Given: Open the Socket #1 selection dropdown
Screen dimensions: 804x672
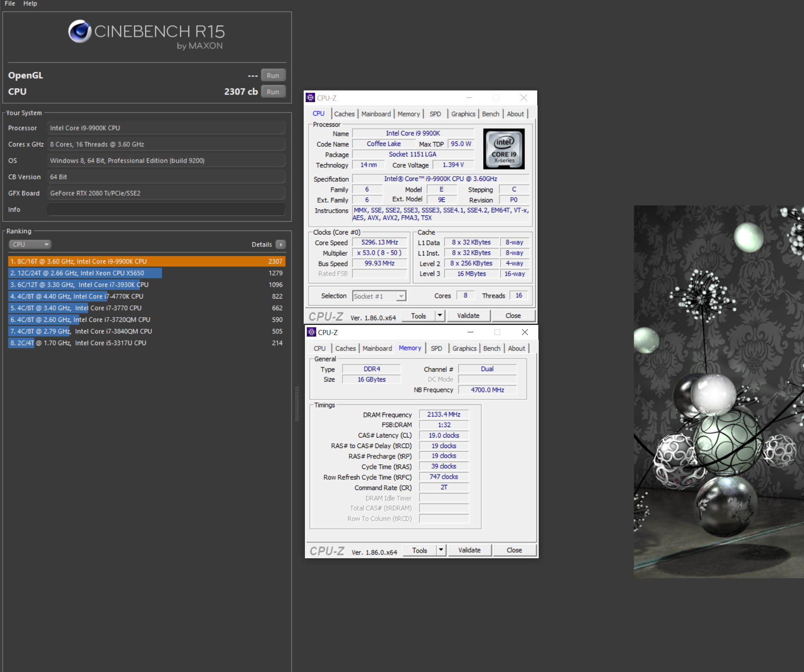Looking at the screenshot, I should coord(379,296).
